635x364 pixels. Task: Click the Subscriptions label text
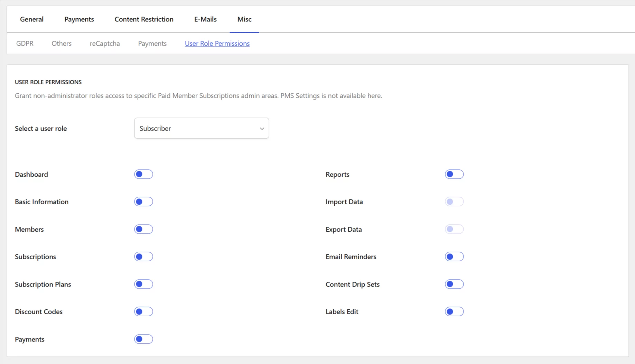(35, 256)
